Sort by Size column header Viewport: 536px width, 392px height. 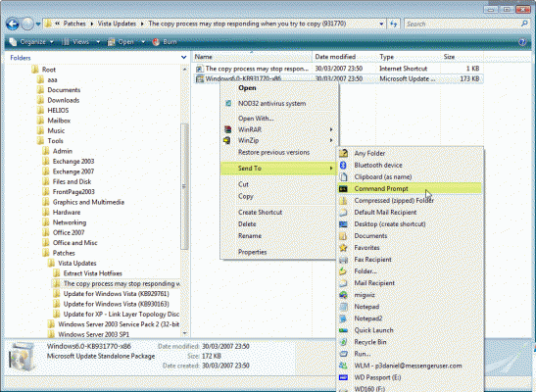[x=462, y=57]
